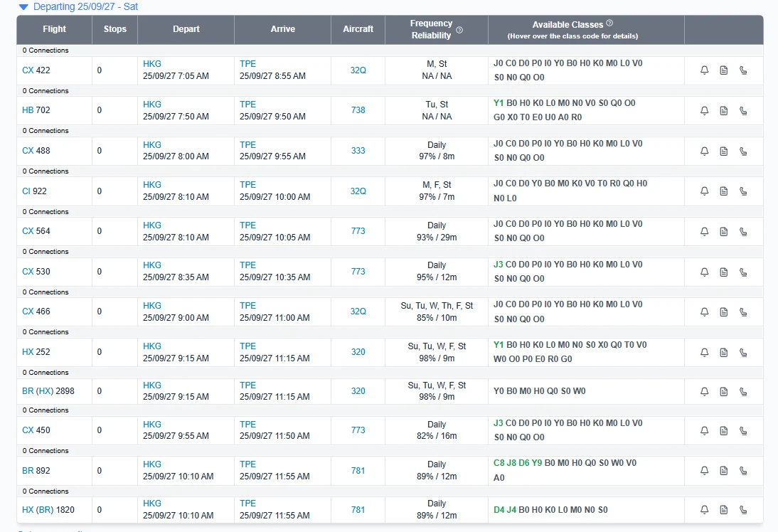The image size is (778, 532).
Task: Click green Y1 class code for HX 252
Action: click(x=498, y=345)
